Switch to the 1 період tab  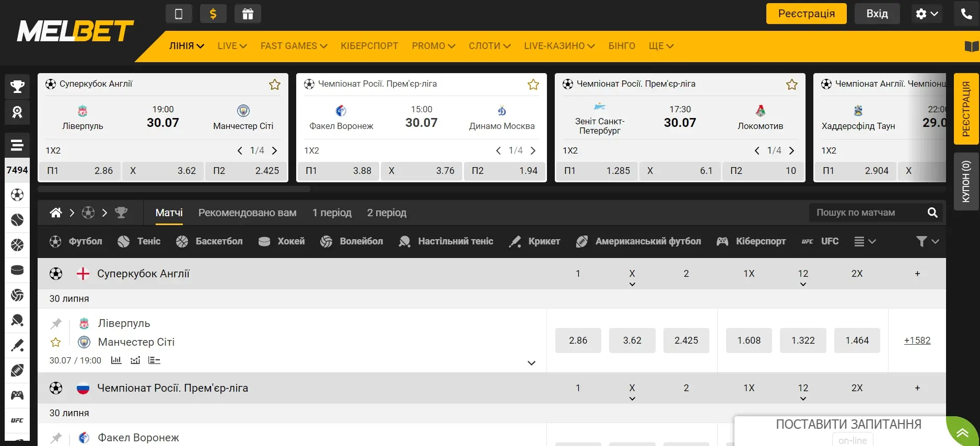(332, 213)
